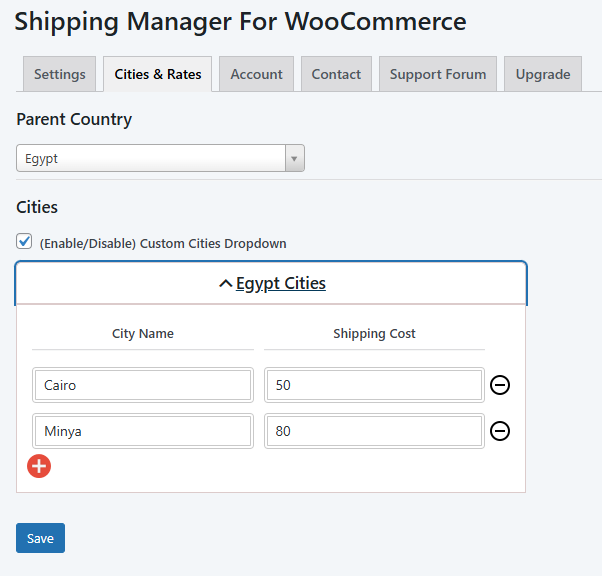This screenshot has height=576, width=602.
Task: Collapse Egypt Cities using chevron arrow
Action: 226,284
